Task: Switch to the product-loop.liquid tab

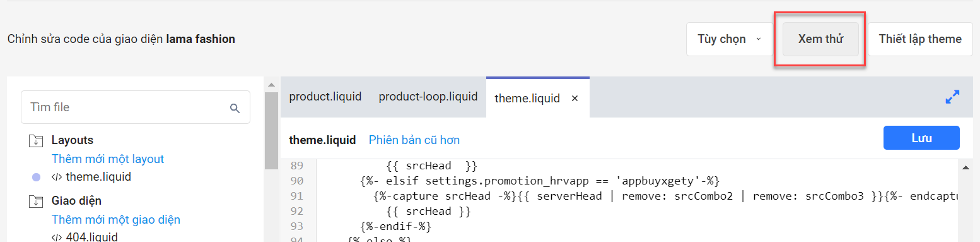Action: pos(428,97)
